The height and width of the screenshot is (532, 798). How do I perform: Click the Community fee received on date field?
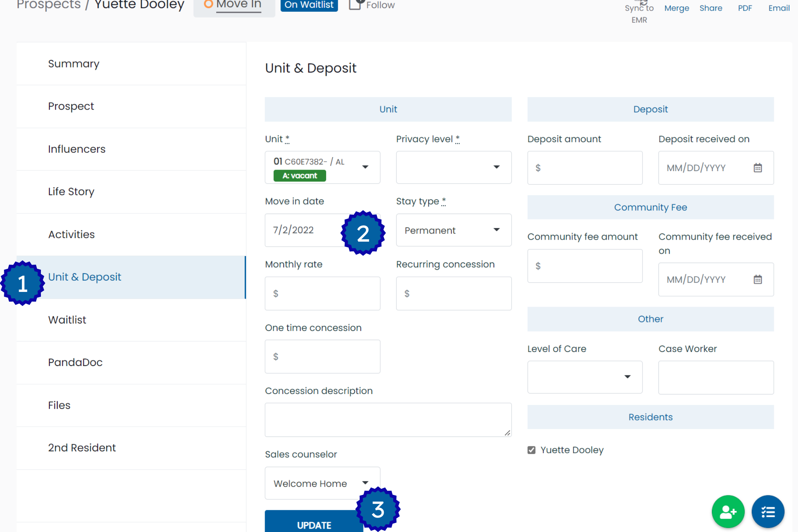click(716, 279)
